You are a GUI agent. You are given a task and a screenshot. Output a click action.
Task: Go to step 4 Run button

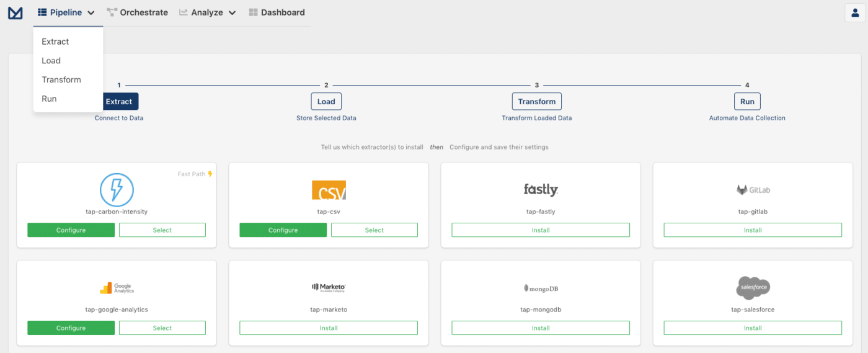(x=747, y=102)
